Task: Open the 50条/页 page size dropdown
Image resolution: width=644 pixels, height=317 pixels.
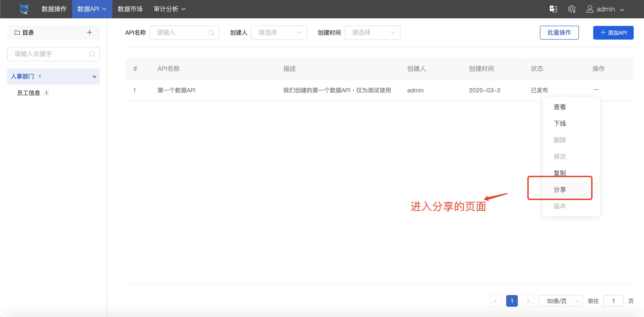Action: [561, 301]
